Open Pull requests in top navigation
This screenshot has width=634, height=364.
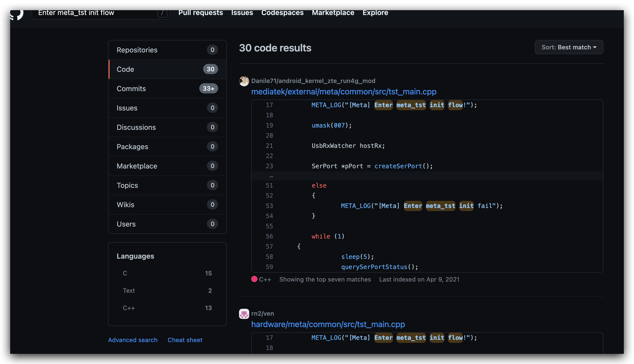pos(201,13)
